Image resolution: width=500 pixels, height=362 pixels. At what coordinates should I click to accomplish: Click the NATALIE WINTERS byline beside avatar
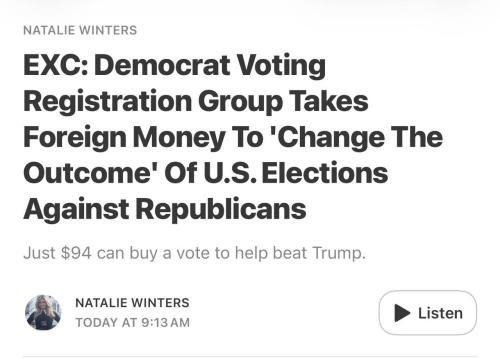pos(132,303)
